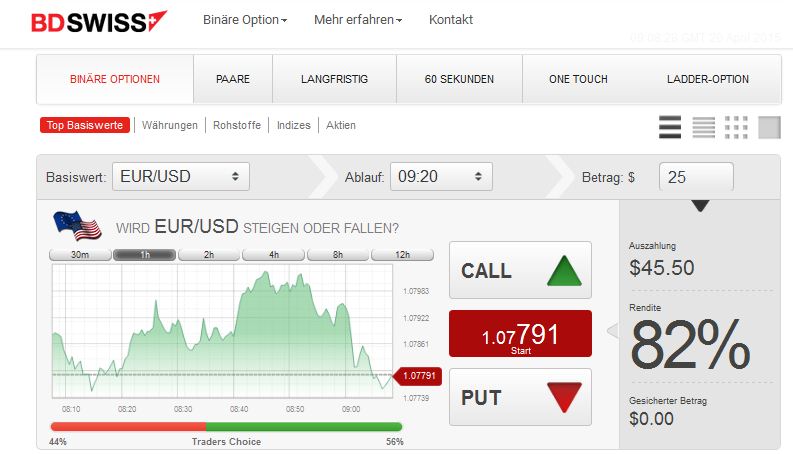This screenshot has width=793, height=454.
Task: Open the EUR/USD Basiswert dropdown
Action: pos(181,176)
